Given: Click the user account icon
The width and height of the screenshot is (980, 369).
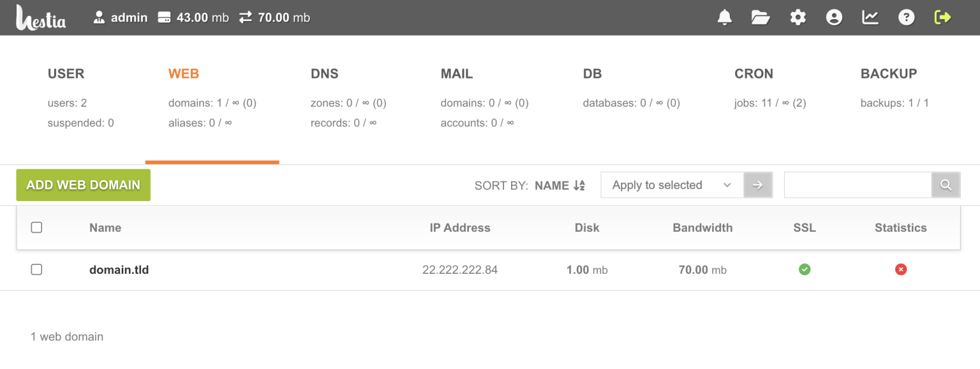Looking at the screenshot, I should pyautogui.click(x=834, y=17).
